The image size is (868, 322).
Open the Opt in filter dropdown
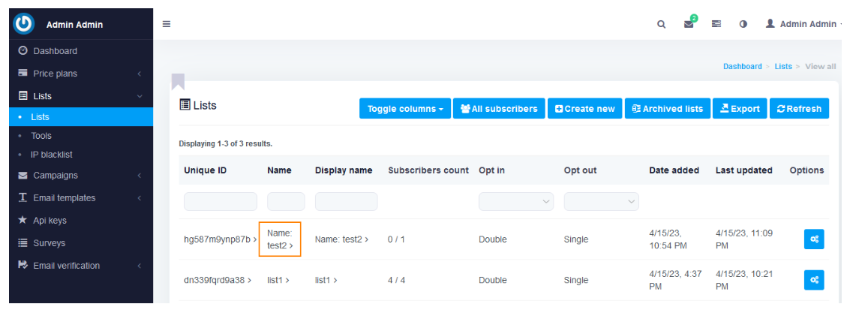tap(515, 202)
